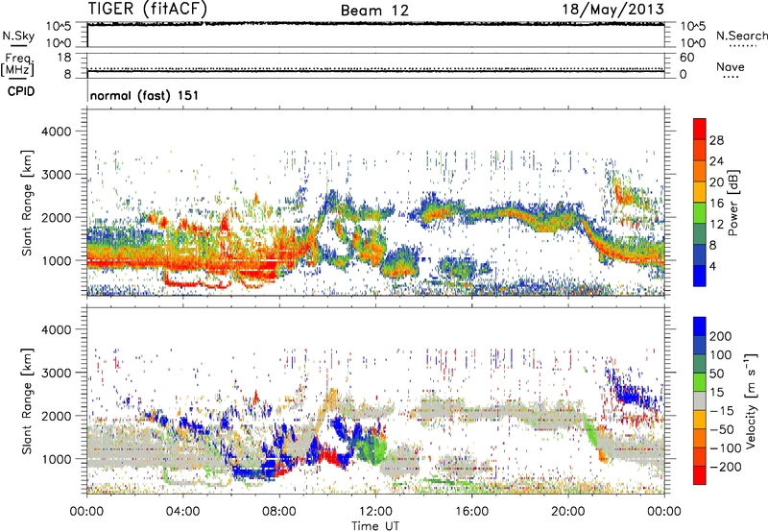Click the "2000" tick on the velocity panel
This screenshot has width=768, height=532.
click(56, 416)
